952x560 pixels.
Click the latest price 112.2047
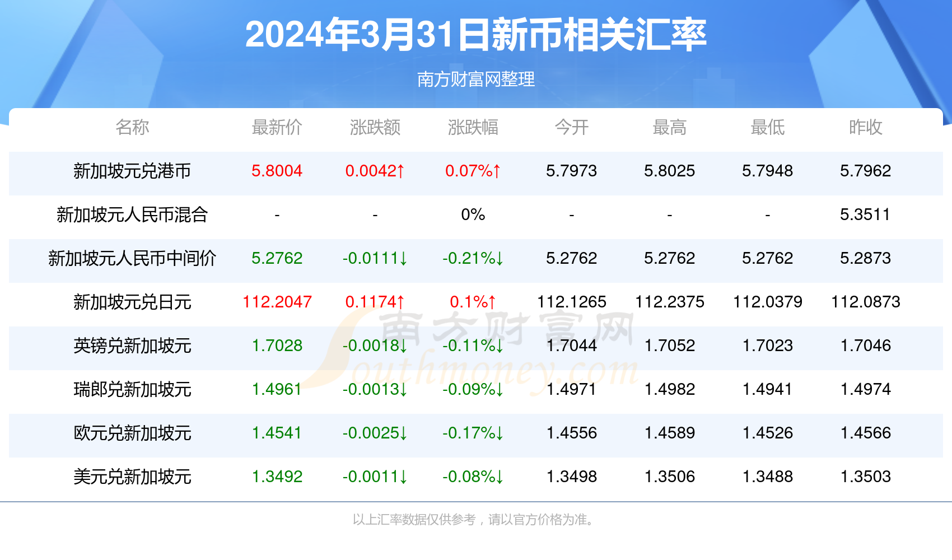[277, 302]
